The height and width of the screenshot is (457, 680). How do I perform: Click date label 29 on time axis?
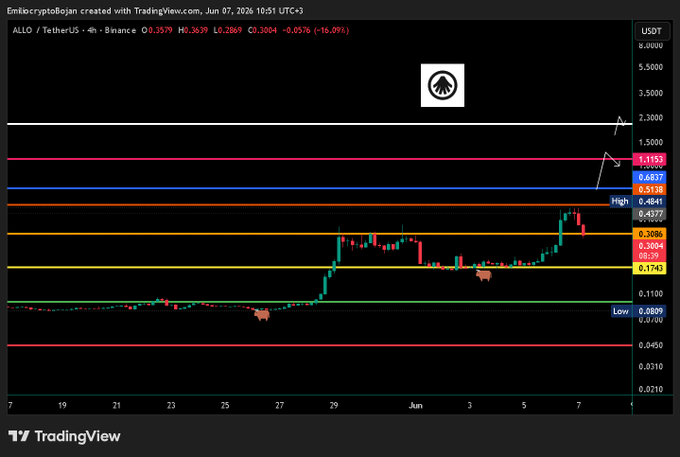click(x=333, y=405)
